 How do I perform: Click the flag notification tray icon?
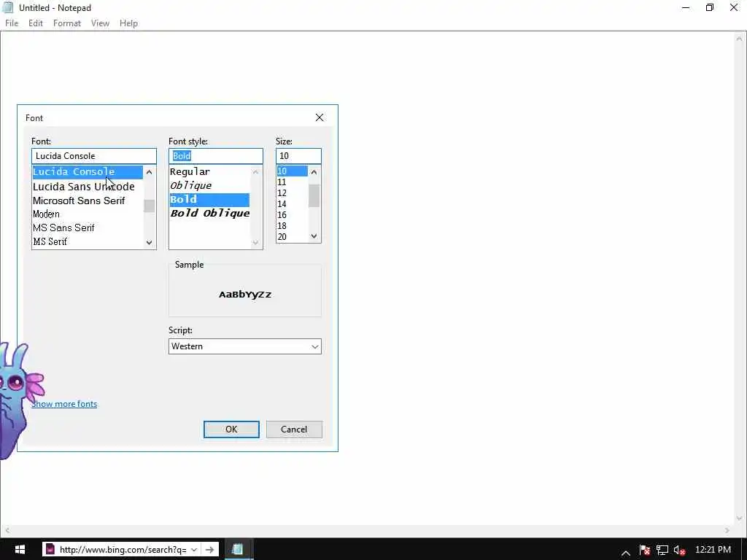click(645, 550)
